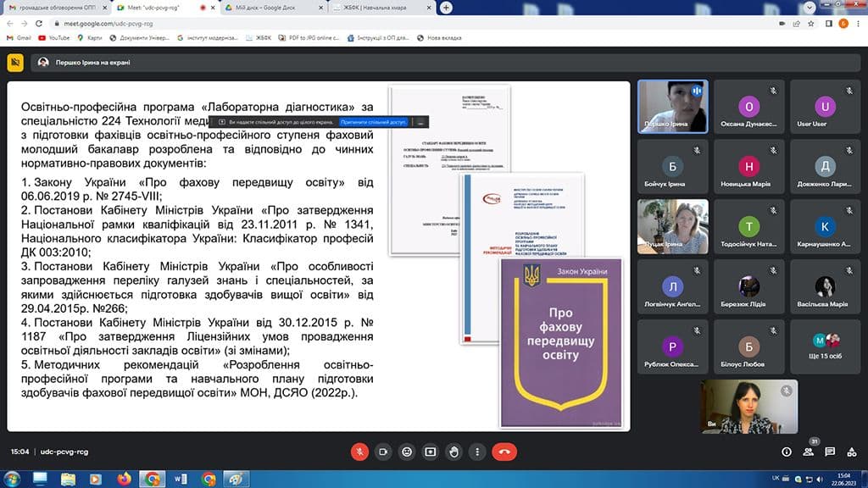Image resolution: width=868 pixels, height=488 pixels.
Task: Select Васільєва Марія participant tile
Action: (x=825, y=286)
